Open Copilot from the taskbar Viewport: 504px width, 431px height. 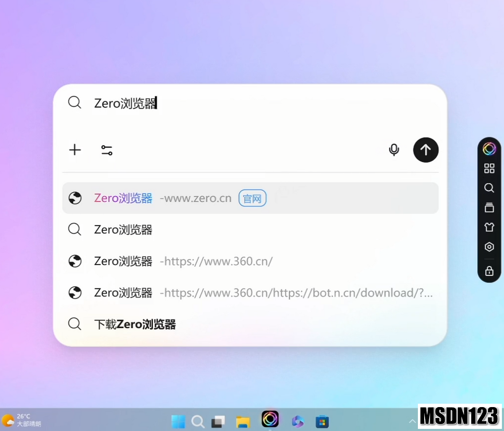(298, 421)
